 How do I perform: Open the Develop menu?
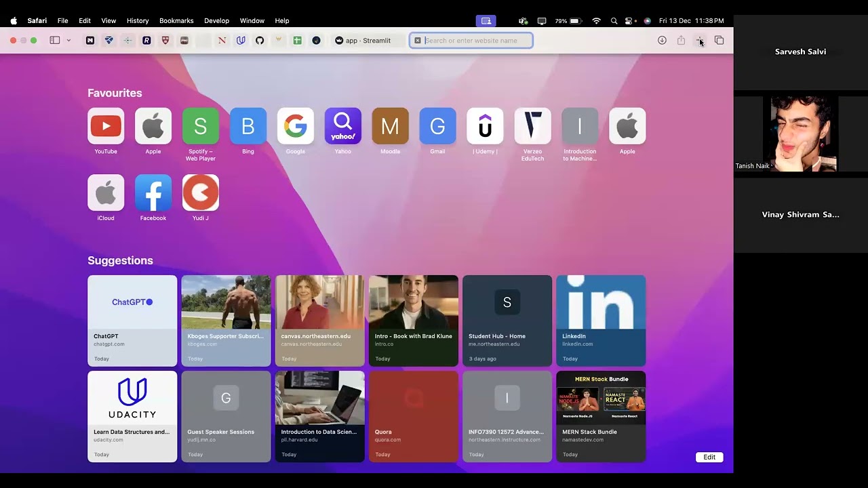[216, 21]
